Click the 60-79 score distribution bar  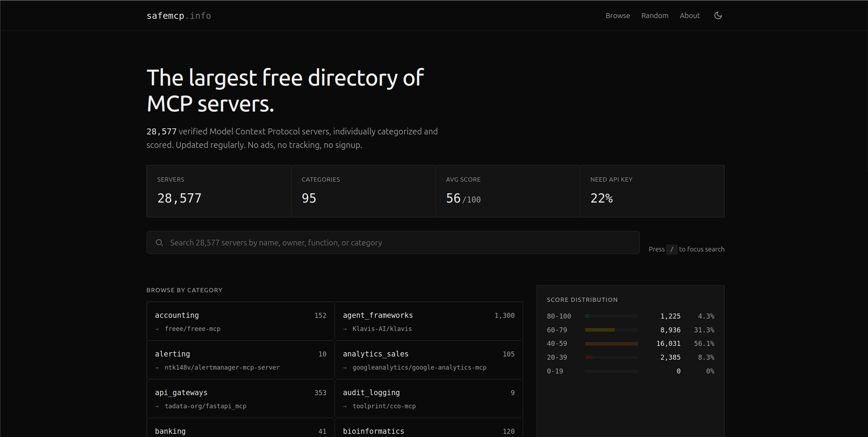611,330
